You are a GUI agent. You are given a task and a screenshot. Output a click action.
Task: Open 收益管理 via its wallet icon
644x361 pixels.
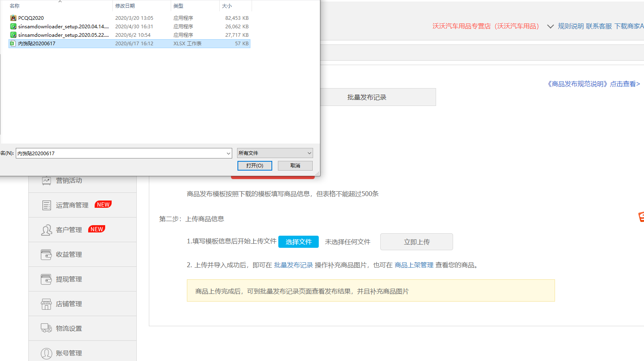47,255
